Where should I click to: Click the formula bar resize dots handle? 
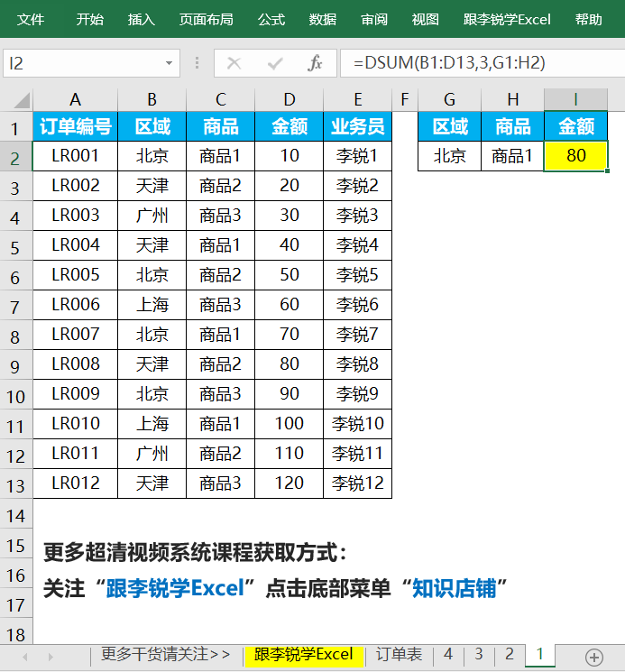coord(197,63)
